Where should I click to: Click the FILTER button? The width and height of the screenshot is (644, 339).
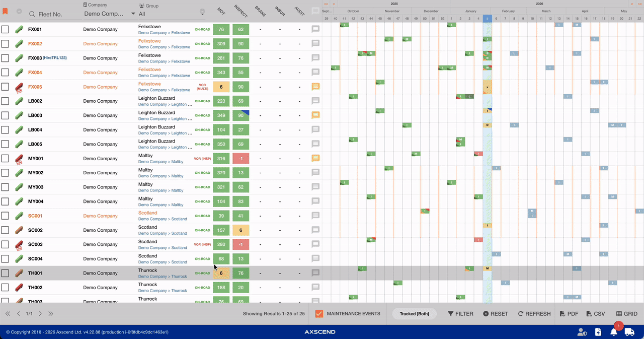pos(460,314)
